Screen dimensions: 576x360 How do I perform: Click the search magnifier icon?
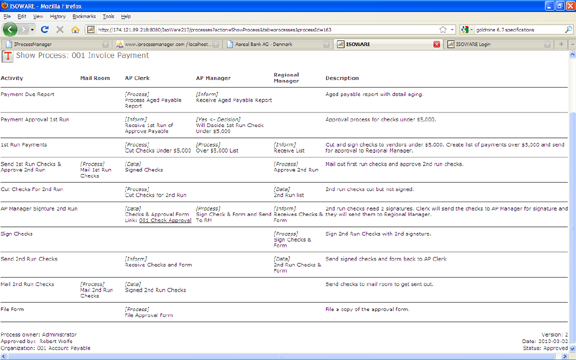568,29
